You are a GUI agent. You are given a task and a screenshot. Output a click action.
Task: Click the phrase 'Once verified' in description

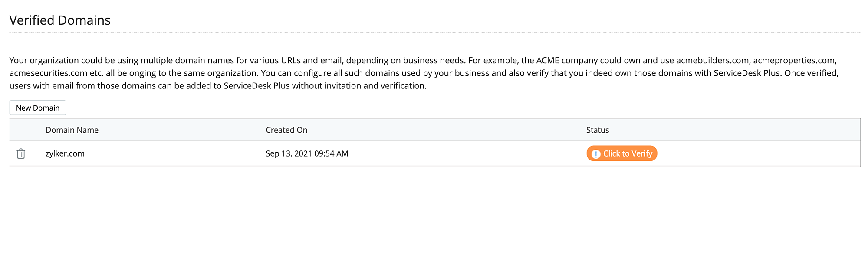(811, 73)
